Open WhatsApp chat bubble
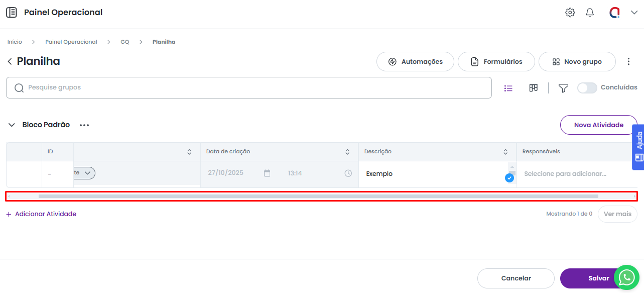 tap(626, 277)
